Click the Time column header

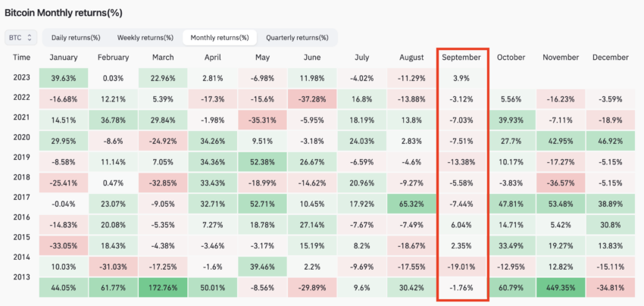point(21,58)
